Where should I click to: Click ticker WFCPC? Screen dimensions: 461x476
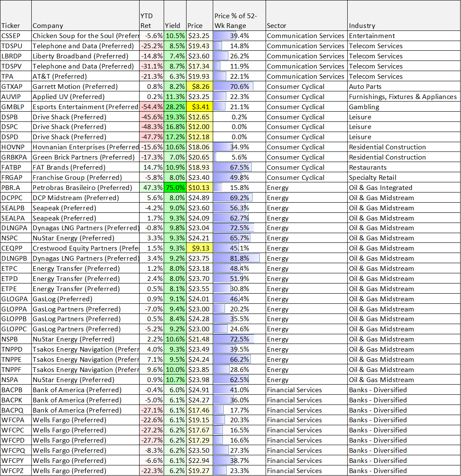tap(16, 430)
